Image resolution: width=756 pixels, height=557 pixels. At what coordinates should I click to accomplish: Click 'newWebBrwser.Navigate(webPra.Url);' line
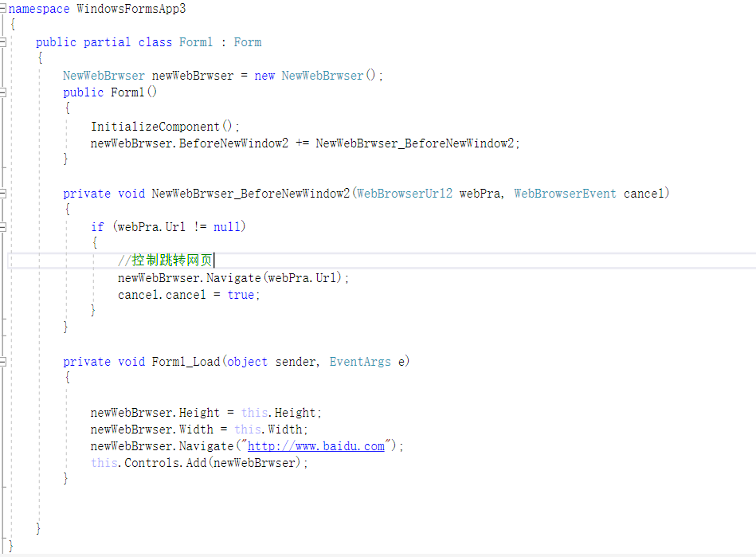pos(233,278)
